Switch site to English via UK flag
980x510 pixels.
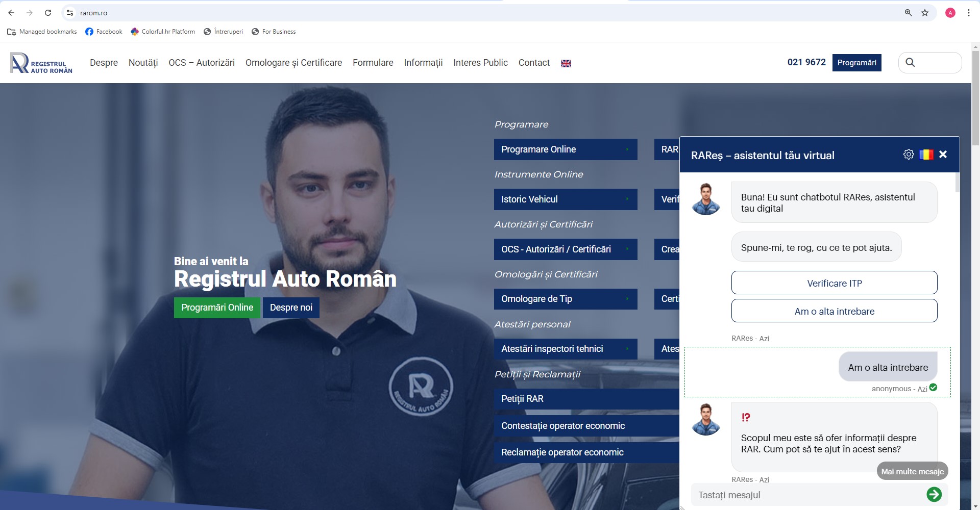click(566, 63)
